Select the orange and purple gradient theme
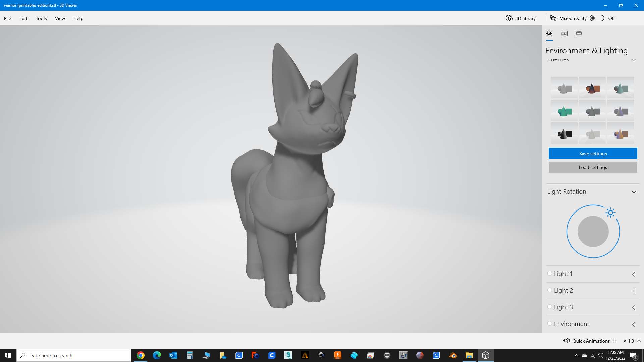 pyautogui.click(x=621, y=133)
